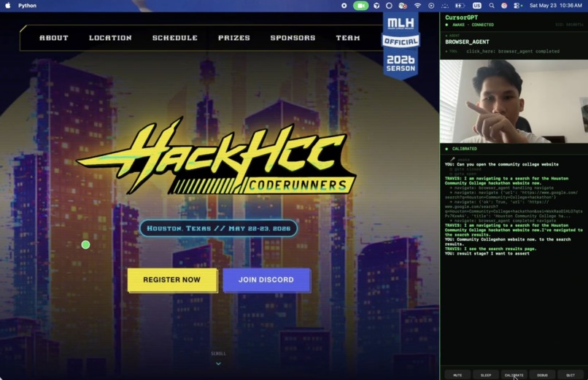
Task: Click the scroll-down chevron under SCROLL
Action: (x=218, y=363)
